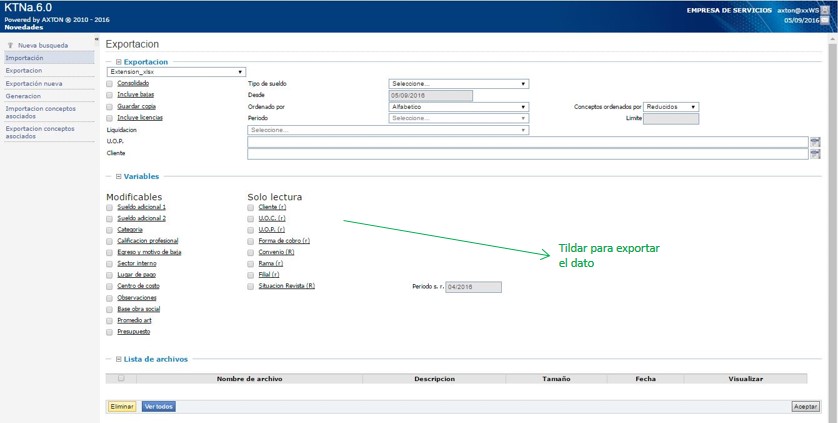Click the Nueva busqueda filter icon
Viewport: 838px width, 423px height.
[x=10, y=45]
